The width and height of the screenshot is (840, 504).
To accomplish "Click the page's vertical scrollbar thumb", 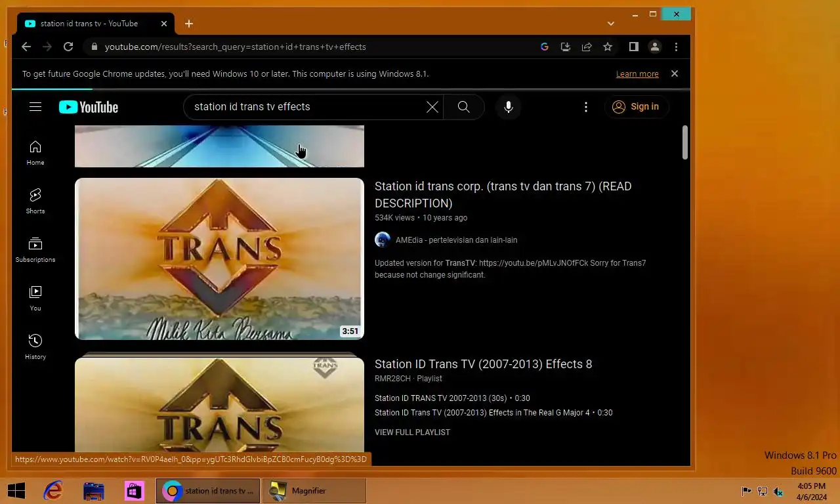I will point(685,142).
